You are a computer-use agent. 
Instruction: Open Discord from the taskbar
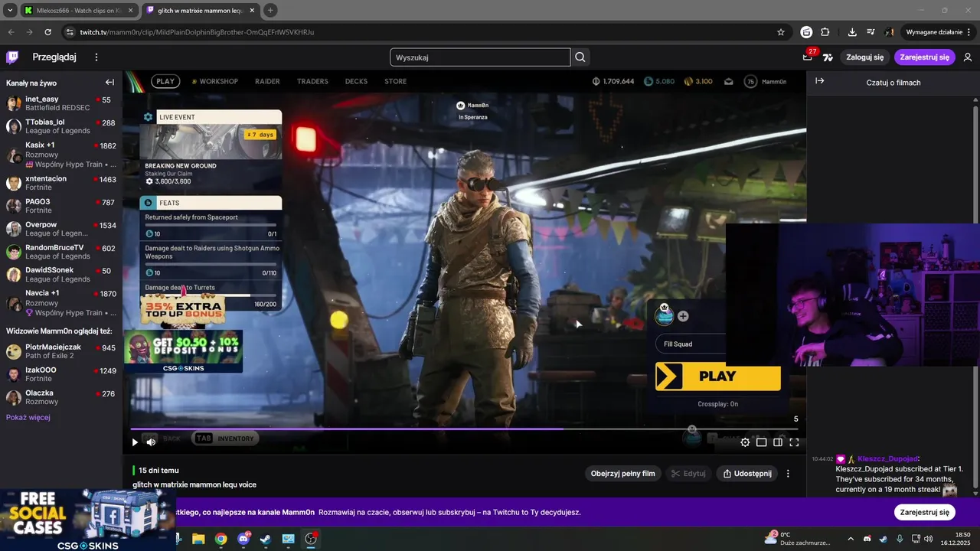coord(243,539)
